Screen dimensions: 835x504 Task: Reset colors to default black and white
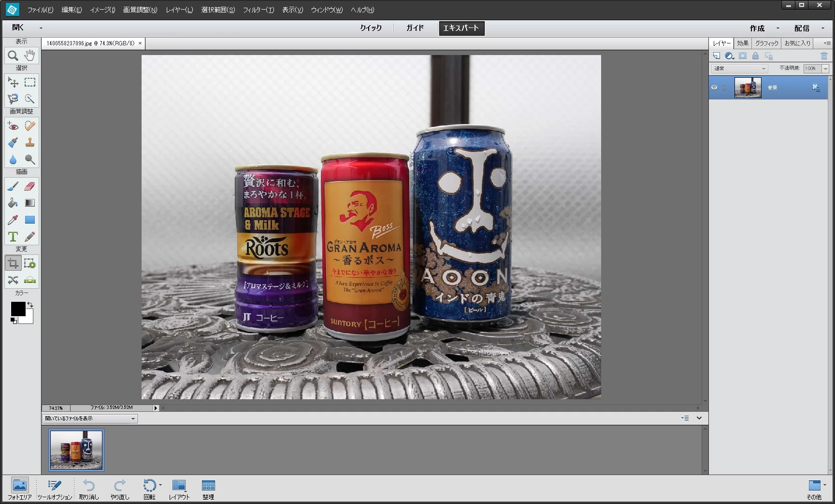14,321
